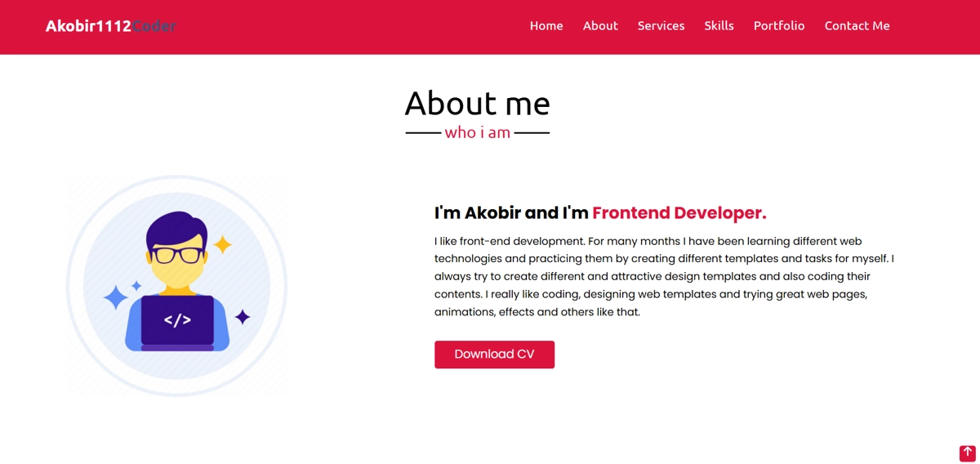Click the about description paragraph
Image resolution: width=980 pixels, height=464 pixels.
coord(663,276)
